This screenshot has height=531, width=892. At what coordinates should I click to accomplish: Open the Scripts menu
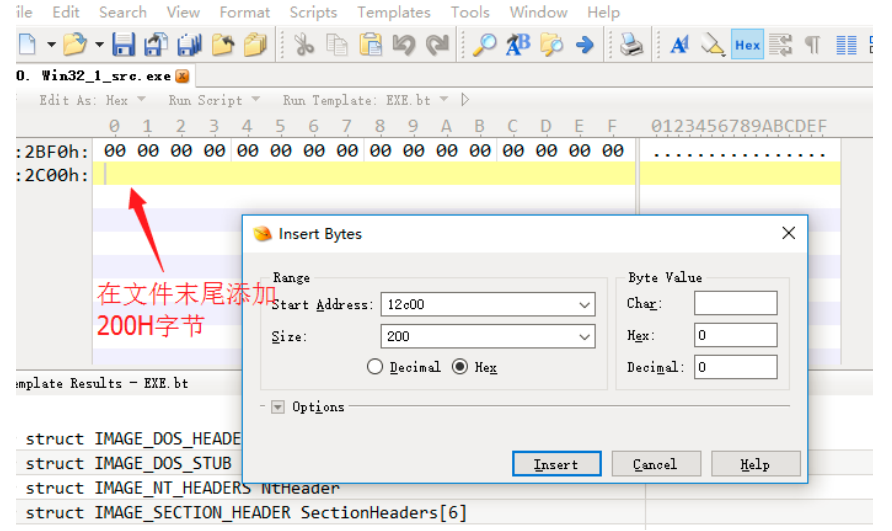(x=313, y=12)
